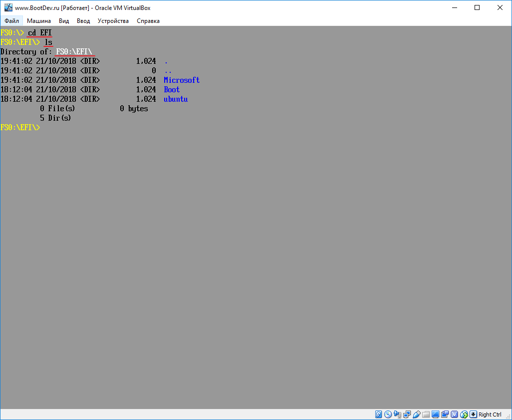Open the Справка menu

[148, 21]
